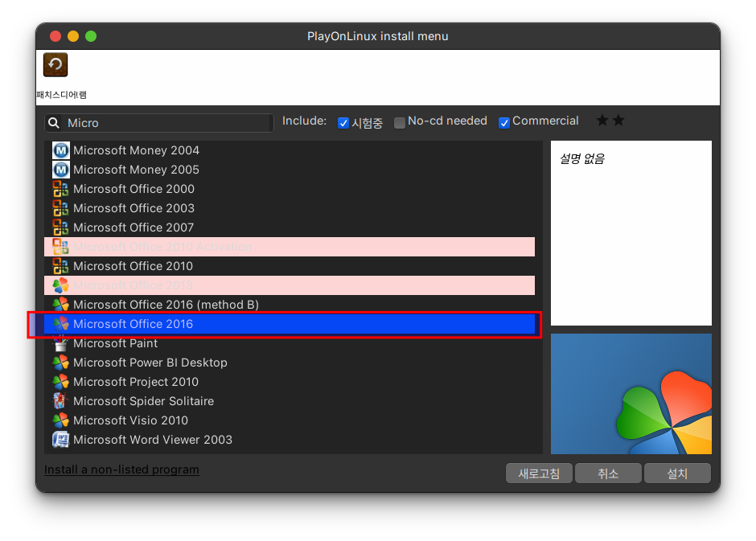Click the Microsoft Visio 2010 icon
This screenshot has width=756, height=541.
61,420
